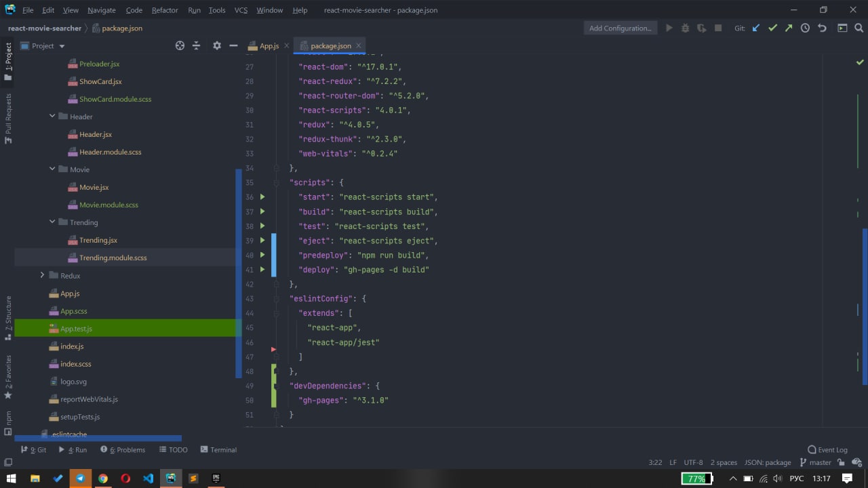Open Chrome from Windows taskbar
This screenshot has width=868, height=488.
103,479
